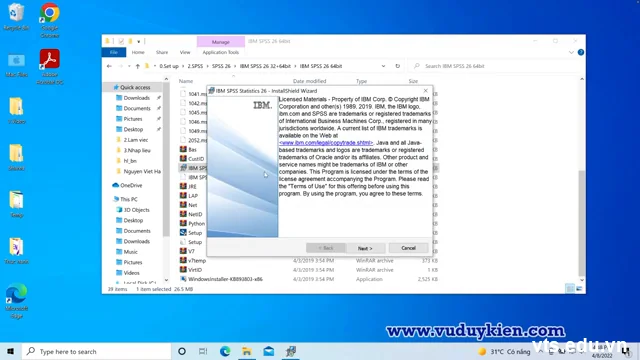
Task: Select the Manage contextual tab
Action: (221, 42)
